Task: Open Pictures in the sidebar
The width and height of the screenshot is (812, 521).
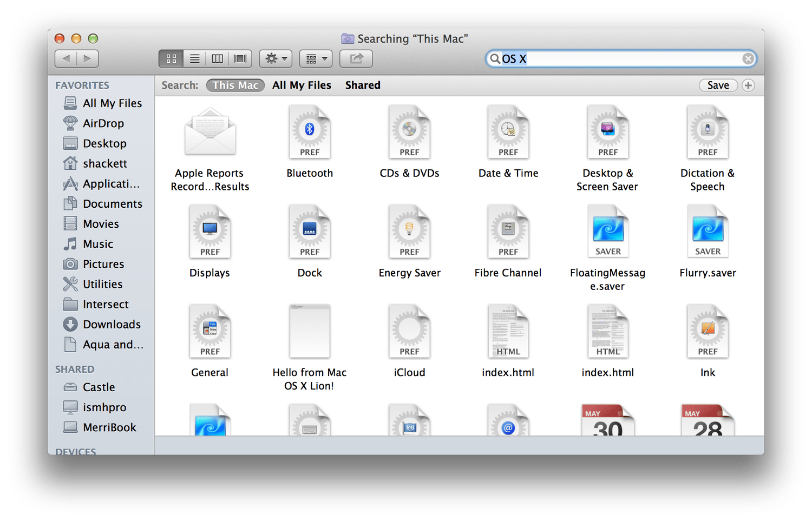Action: [94, 263]
